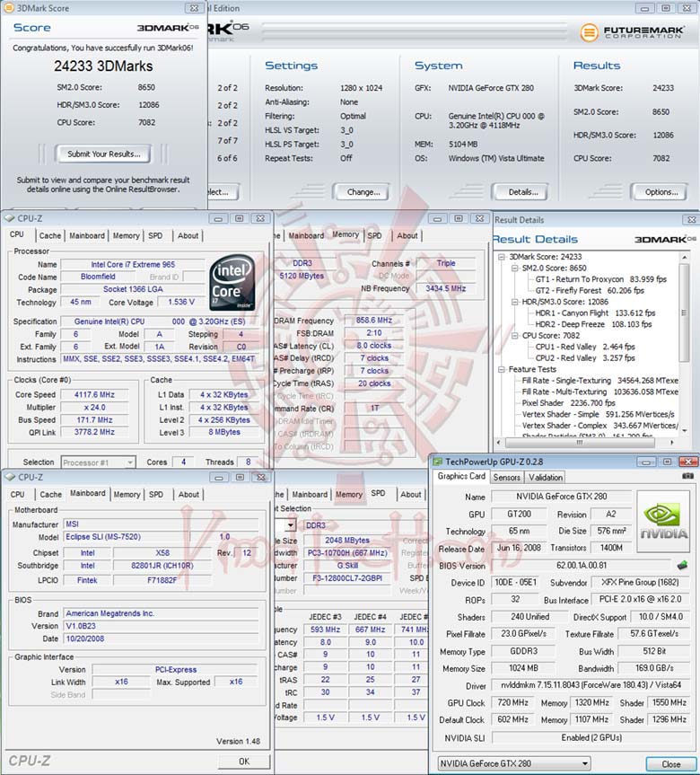Click the Details... button under System
Screen dimensions: 700x775
click(x=522, y=192)
